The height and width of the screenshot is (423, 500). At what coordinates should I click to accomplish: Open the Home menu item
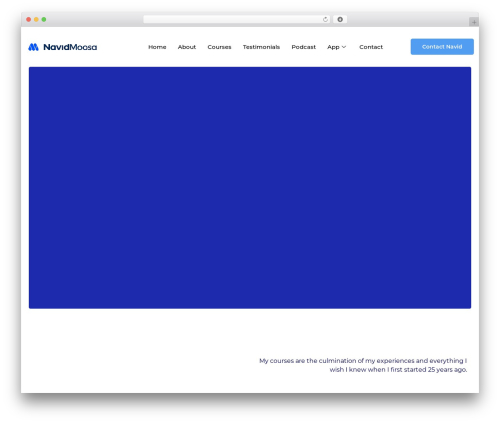tap(157, 47)
